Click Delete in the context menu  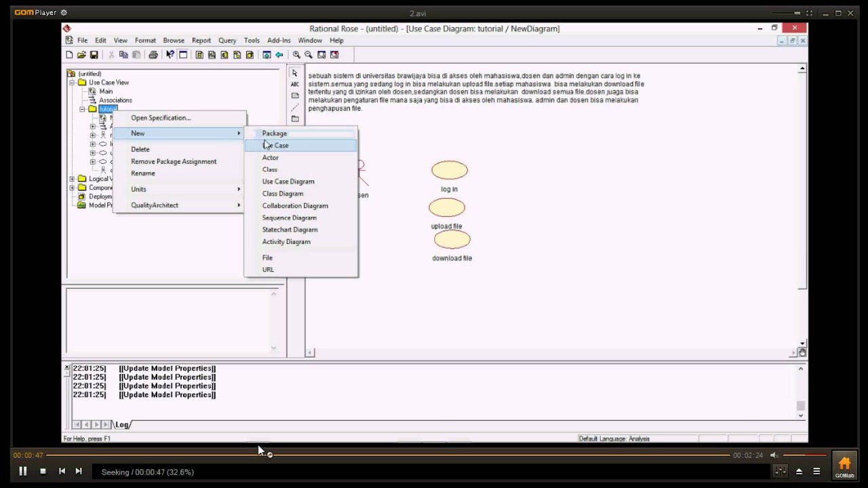(x=180, y=149)
